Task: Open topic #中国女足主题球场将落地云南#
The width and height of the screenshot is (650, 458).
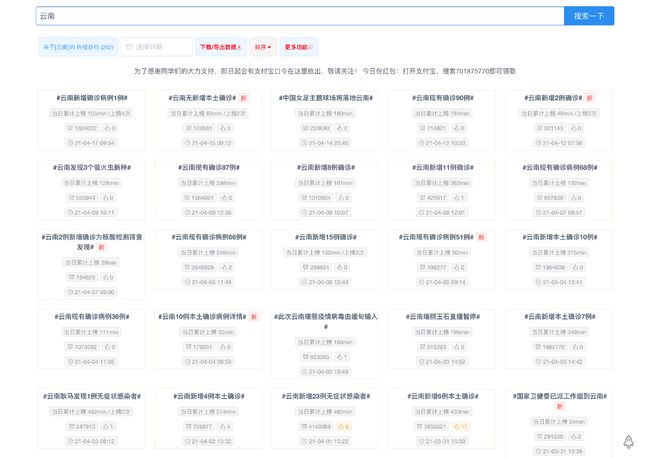Action: tap(325, 98)
